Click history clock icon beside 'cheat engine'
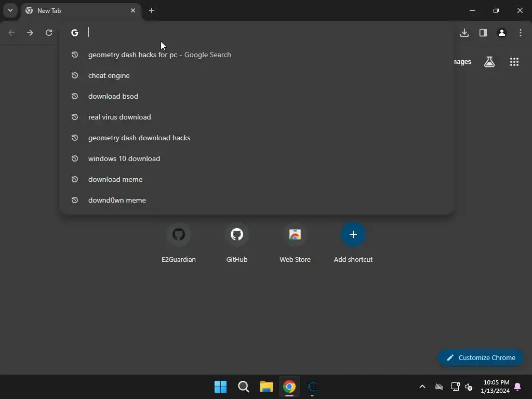This screenshot has width=532, height=399. click(75, 75)
